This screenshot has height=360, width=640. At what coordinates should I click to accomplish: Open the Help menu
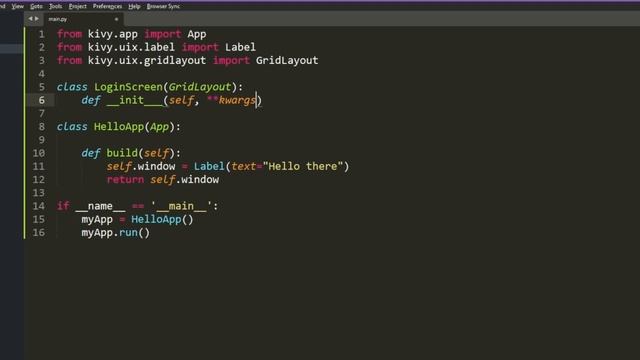134,6
